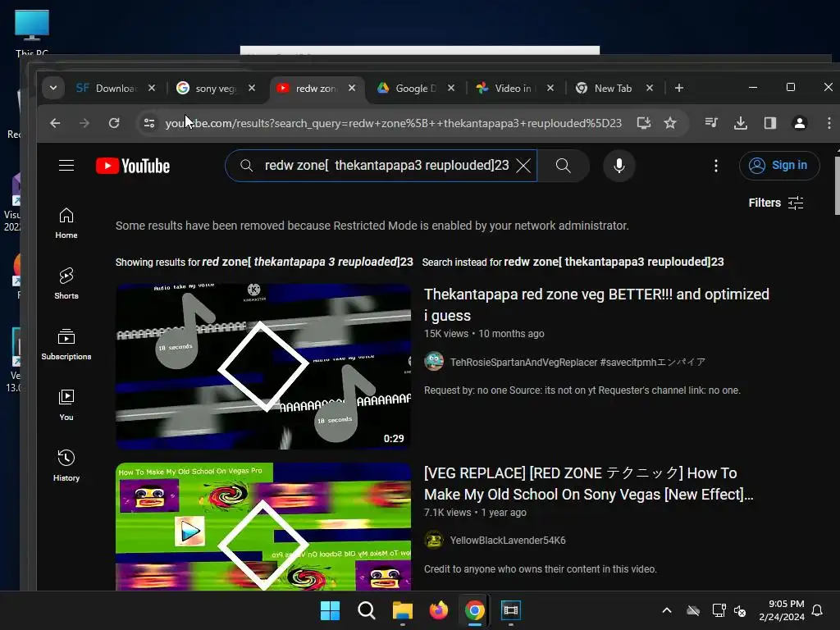Click the YellowBlackLavender54K6 channel avatar

[434, 540]
